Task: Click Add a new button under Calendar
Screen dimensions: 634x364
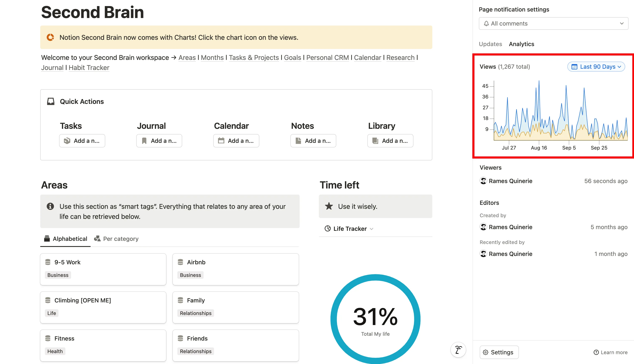Action: [236, 141]
